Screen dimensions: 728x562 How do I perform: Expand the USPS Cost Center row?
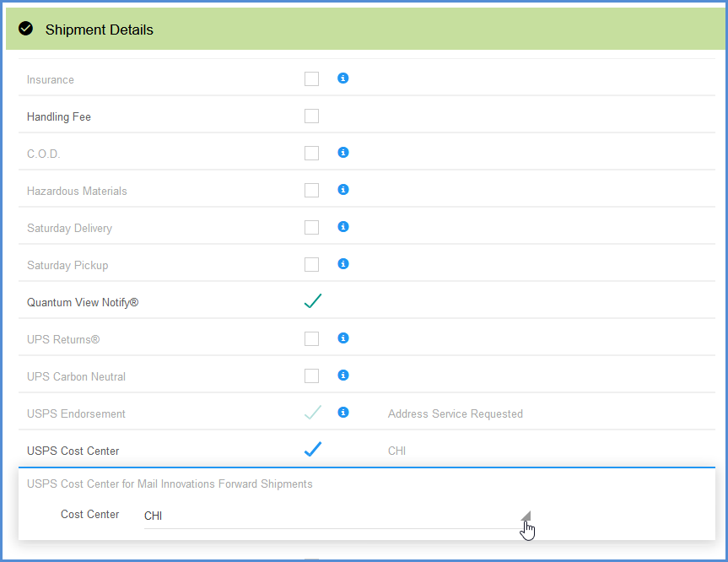pyautogui.click(x=367, y=449)
